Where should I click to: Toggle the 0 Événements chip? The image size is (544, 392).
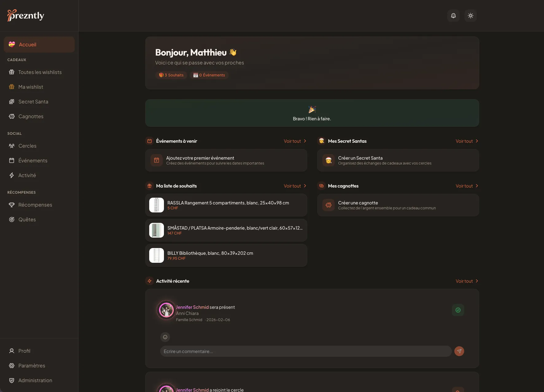(209, 75)
